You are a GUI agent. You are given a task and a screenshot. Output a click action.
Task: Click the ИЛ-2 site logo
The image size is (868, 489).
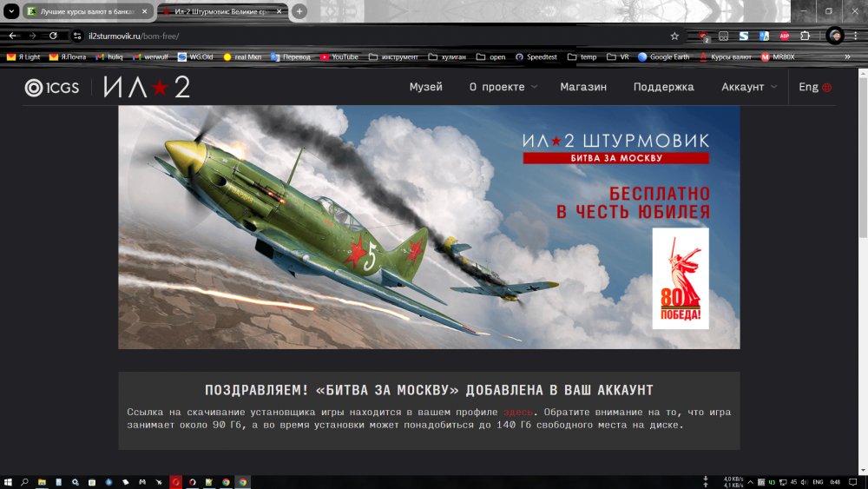tap(147, 87)
